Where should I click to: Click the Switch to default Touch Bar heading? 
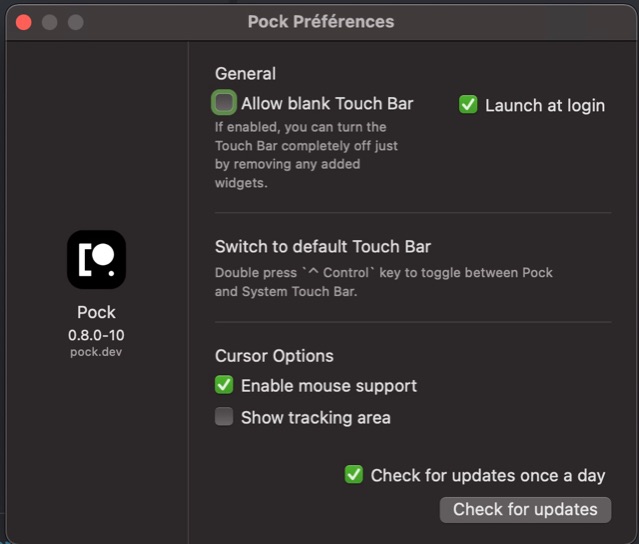(x=322, y=246)
